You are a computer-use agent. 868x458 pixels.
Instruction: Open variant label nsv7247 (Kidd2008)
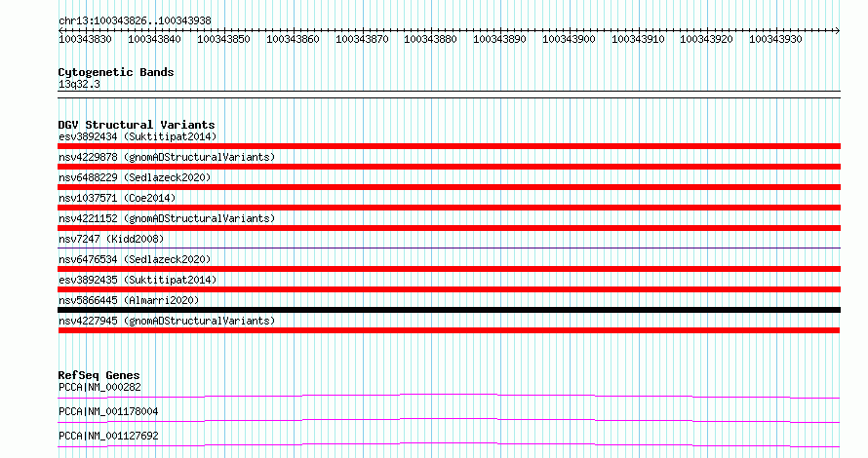[111, 239]
